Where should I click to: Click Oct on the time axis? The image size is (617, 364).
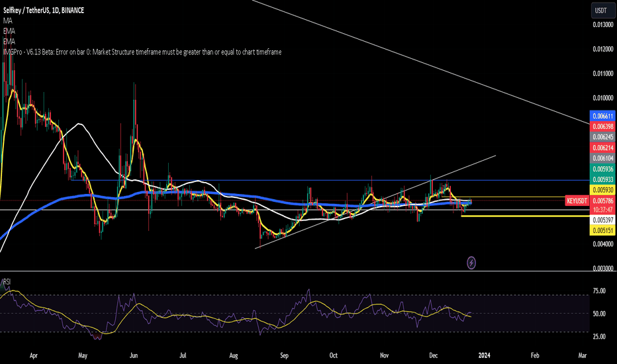[x=333, y=355]
